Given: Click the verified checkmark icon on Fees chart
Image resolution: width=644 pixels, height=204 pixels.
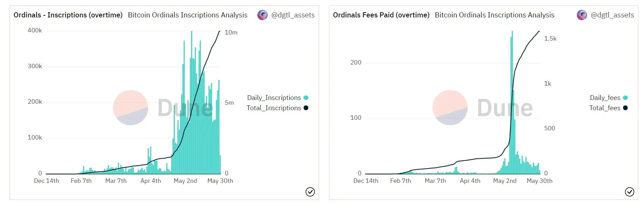Looking at the screenshot, I should coord(629,192).
